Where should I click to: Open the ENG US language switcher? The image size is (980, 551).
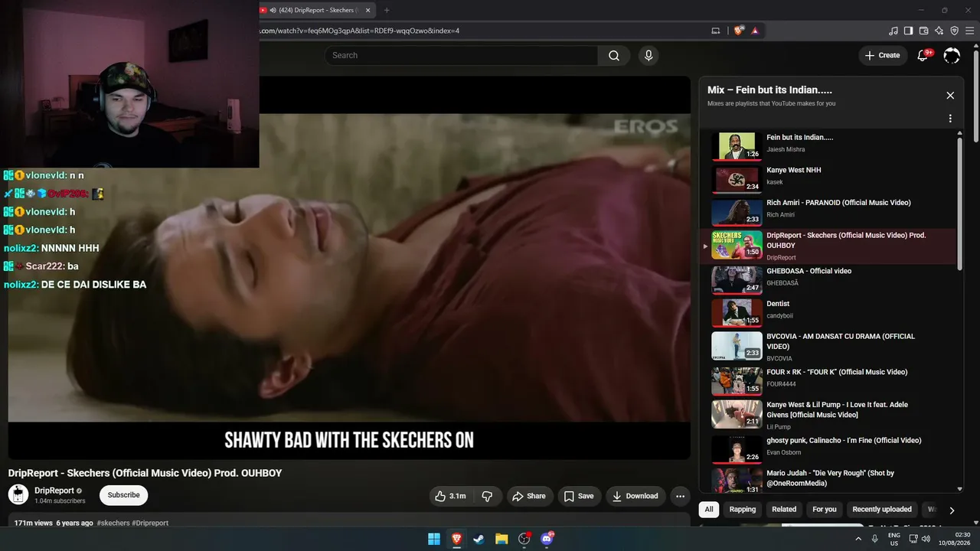[x=894, y=539]
